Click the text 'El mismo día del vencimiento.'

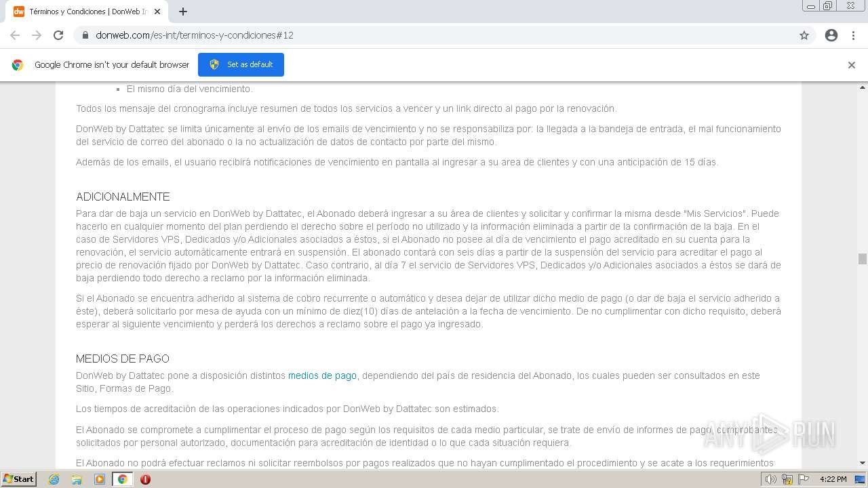(x=189, y=89)
